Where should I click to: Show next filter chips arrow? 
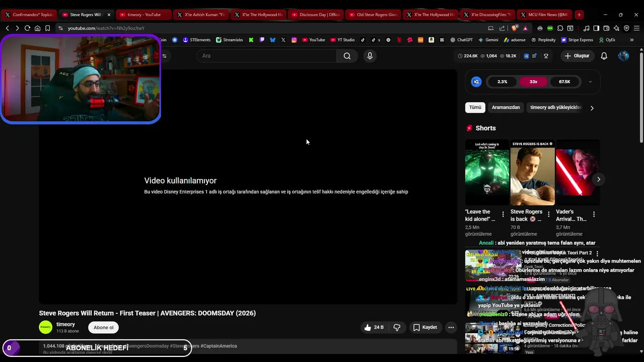coord(592,108)
